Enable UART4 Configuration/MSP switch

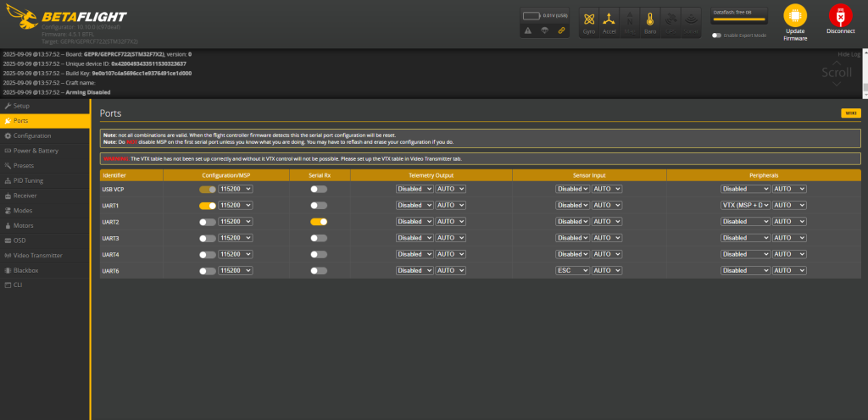[x=208, y=255]
